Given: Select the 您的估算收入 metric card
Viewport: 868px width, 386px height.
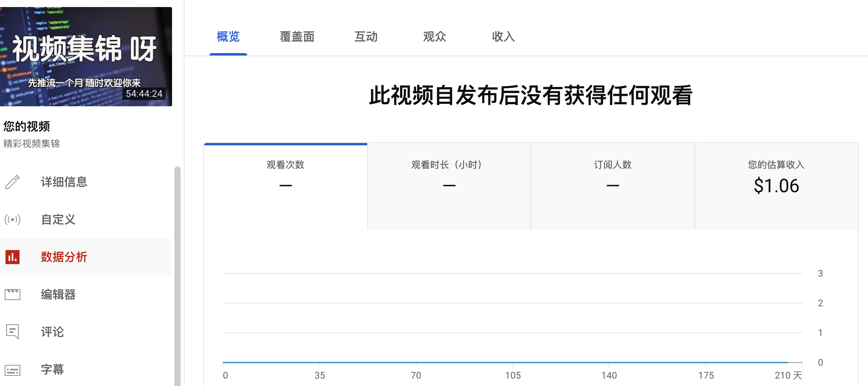Looking at the screenshot, I should [x=777, y=187].
